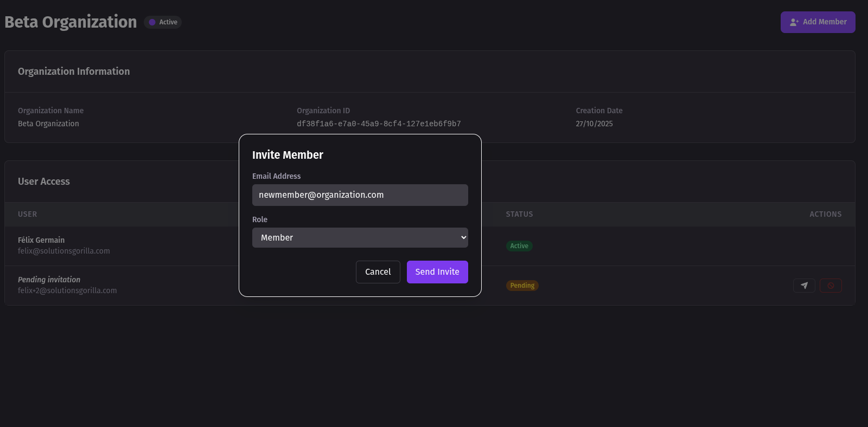Click the purple dot in the Active badge

152,22
